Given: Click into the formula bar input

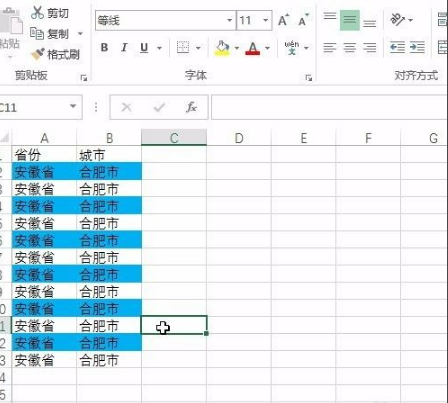Looking at the screenshot, I should (329, 107).
